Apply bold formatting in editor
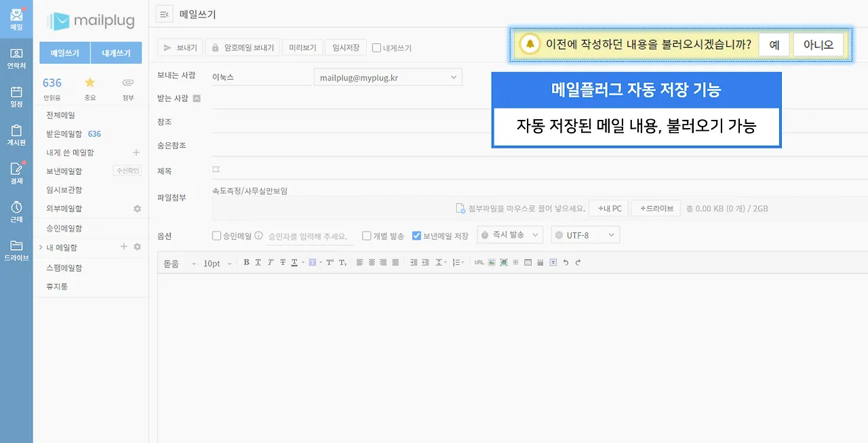Image resolution: width=868 pixels, height=443 pixels. pyautogui.click(x=246, y=262)
